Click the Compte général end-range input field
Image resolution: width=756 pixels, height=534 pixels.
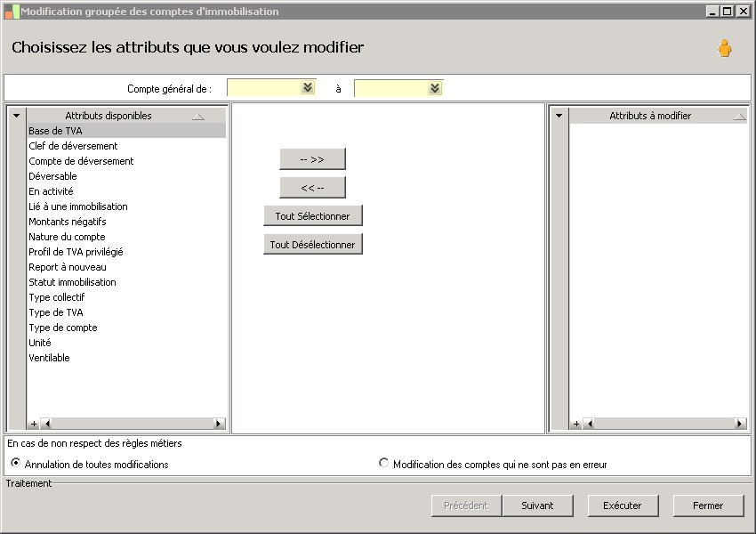click(x=398, y=88)
